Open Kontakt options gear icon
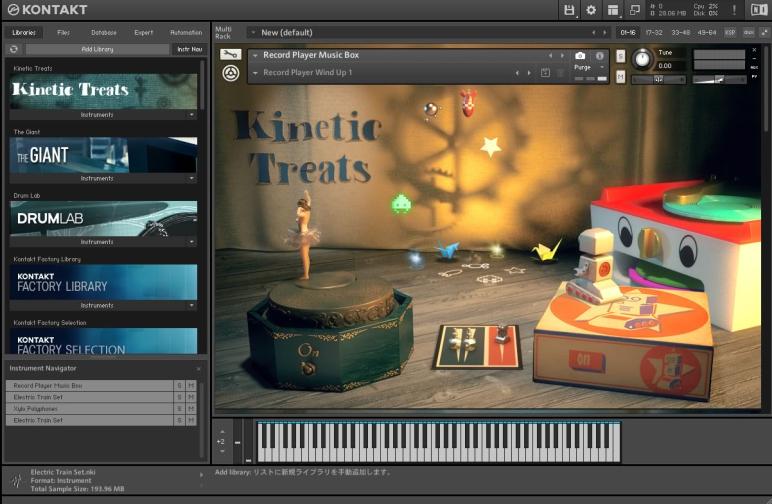This screenshot has height=504, width=772. click(591, 10)
